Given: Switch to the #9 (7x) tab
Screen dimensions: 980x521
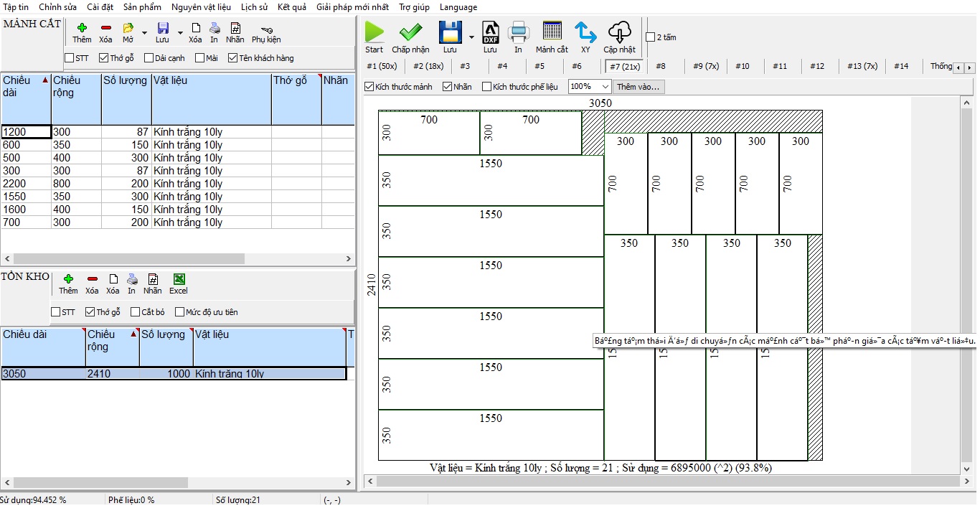Looking at the screenshot, I should (x=705, y=66).
